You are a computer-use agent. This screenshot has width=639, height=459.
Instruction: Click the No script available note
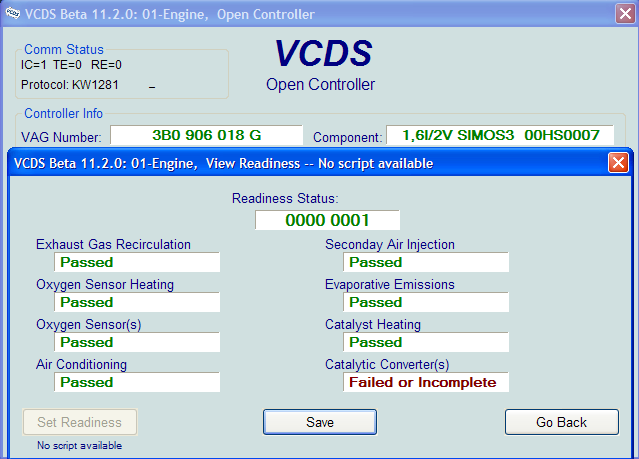[79, 445]
